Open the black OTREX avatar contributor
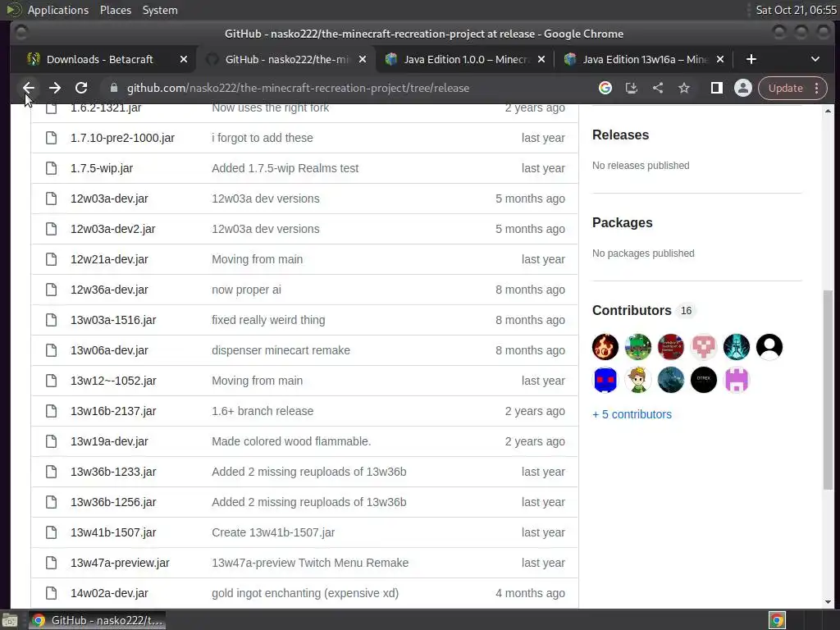Image resolution: width=840 pixels, height=630 pixels. pos(703,381)
